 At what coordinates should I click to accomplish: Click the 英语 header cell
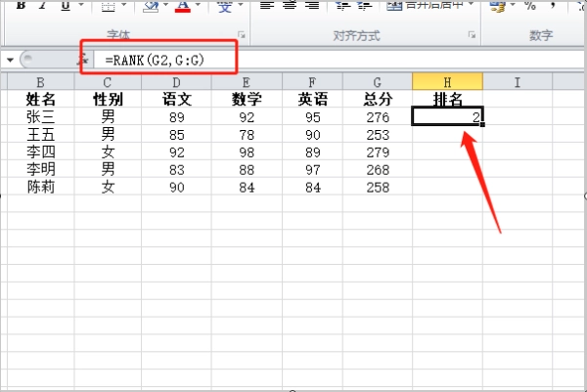click(312, 99)
